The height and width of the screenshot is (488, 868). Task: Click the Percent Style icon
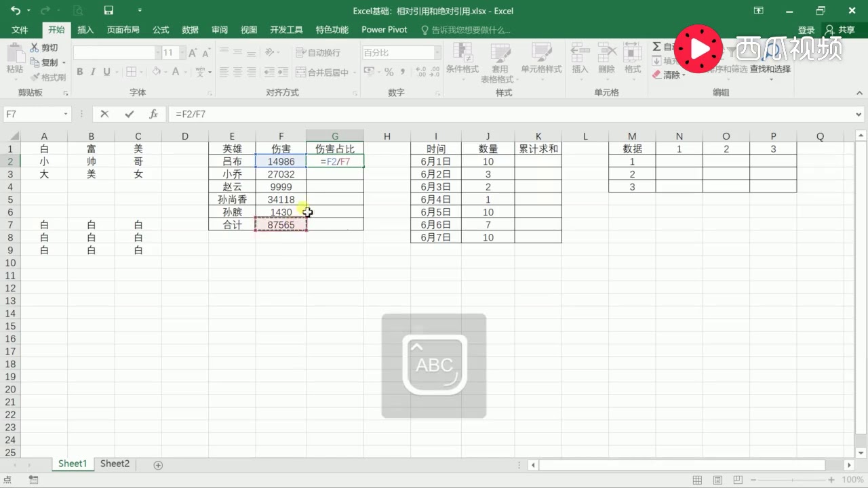tap(389, 72)
